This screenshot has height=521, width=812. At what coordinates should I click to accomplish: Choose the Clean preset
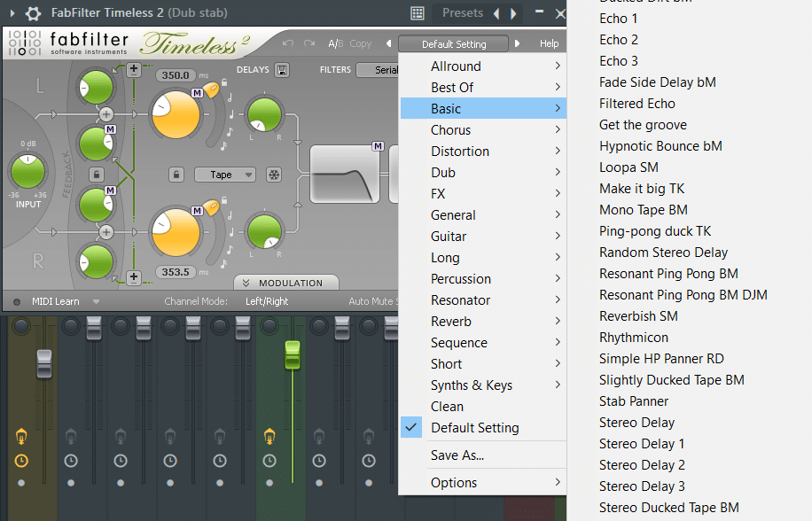tap(482, 407)
